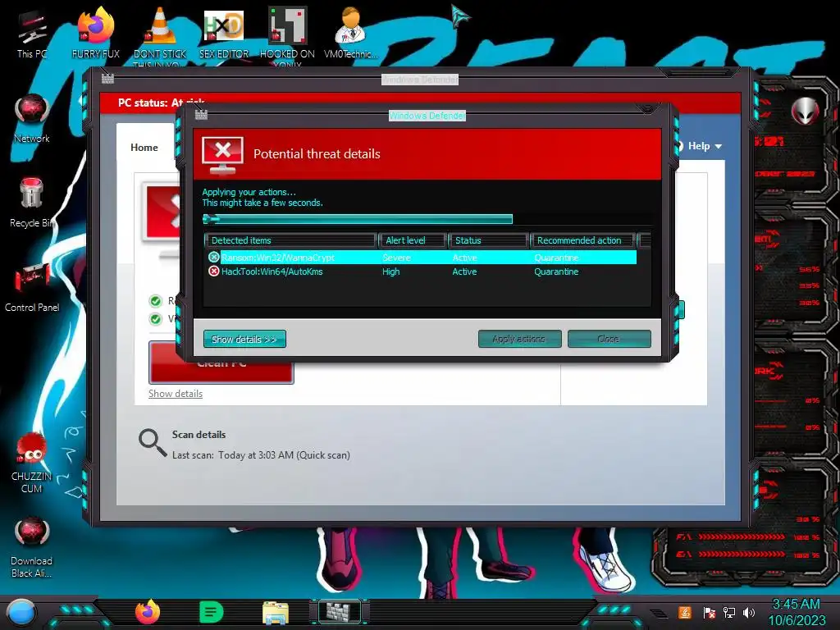This screenshot has height=630, width=840.
Task: Open the VM0Technic desktop shortcut
Action: (351, 33)
